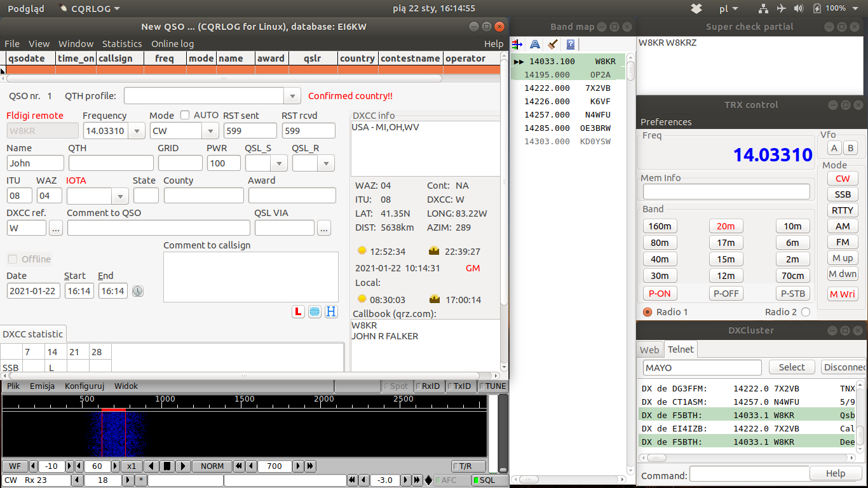Screen dimensions: 868x488
Task: Open fldigi Konfiguruj menu
Action: [85, 386]
